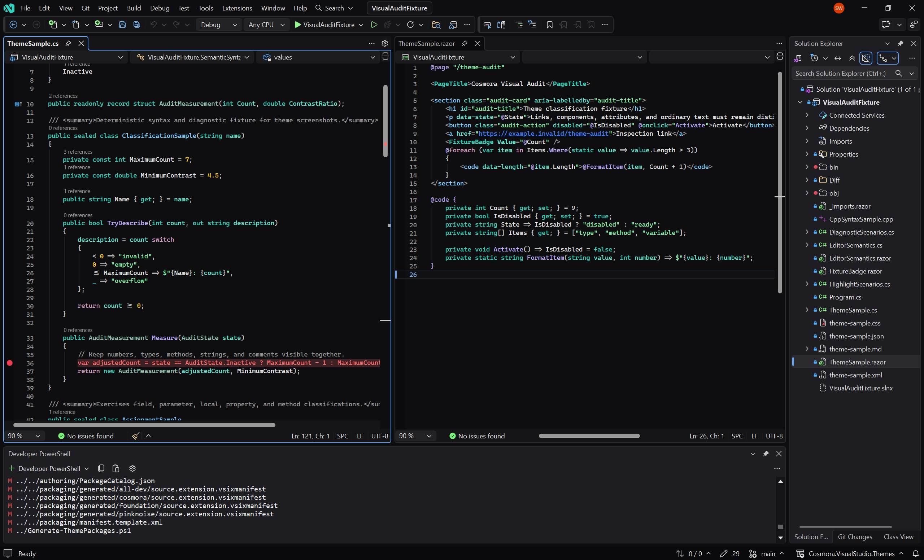Switch to the Git Changes tab
The width and height of the screenshot is (924, 560).
pyautogui.click(x=855, y=537)
